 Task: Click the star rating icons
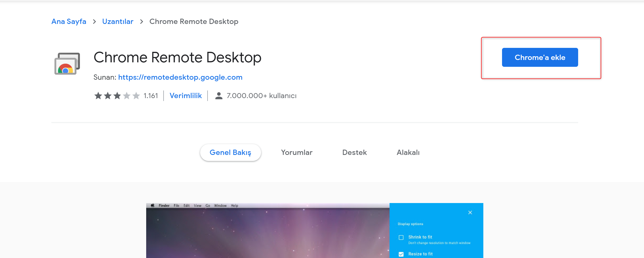pyautogui.click(x=117, y=96)
